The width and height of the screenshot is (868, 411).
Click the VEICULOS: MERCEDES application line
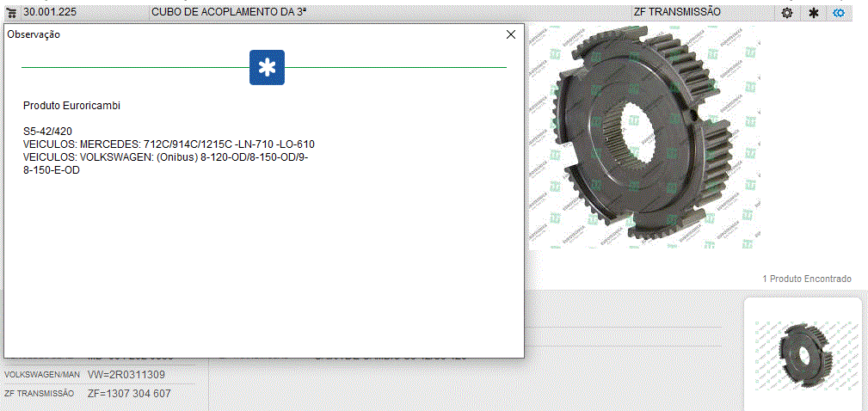(x=168, y=144)
